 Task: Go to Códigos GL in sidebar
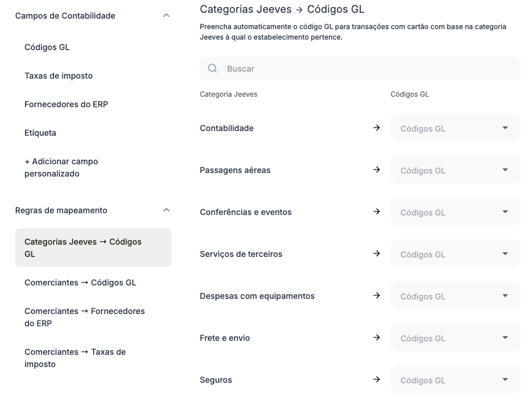[47, 47]
